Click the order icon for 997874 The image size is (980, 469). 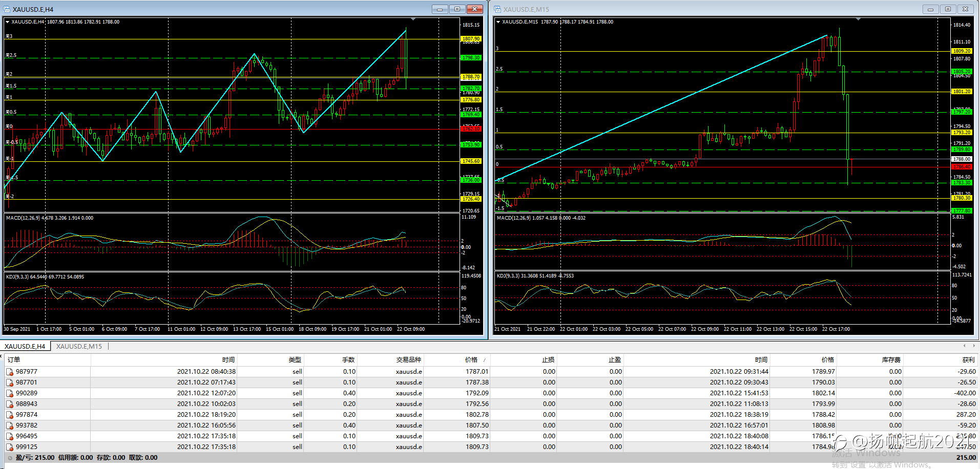pyautogui.click(x=10, y=415)
